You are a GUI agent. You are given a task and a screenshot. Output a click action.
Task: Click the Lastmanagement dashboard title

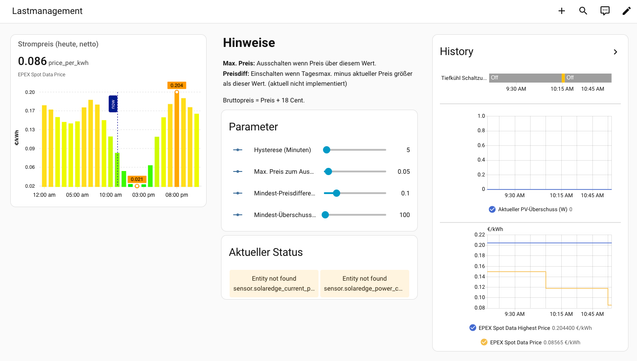pyautogui.click(x=47, y=11)
